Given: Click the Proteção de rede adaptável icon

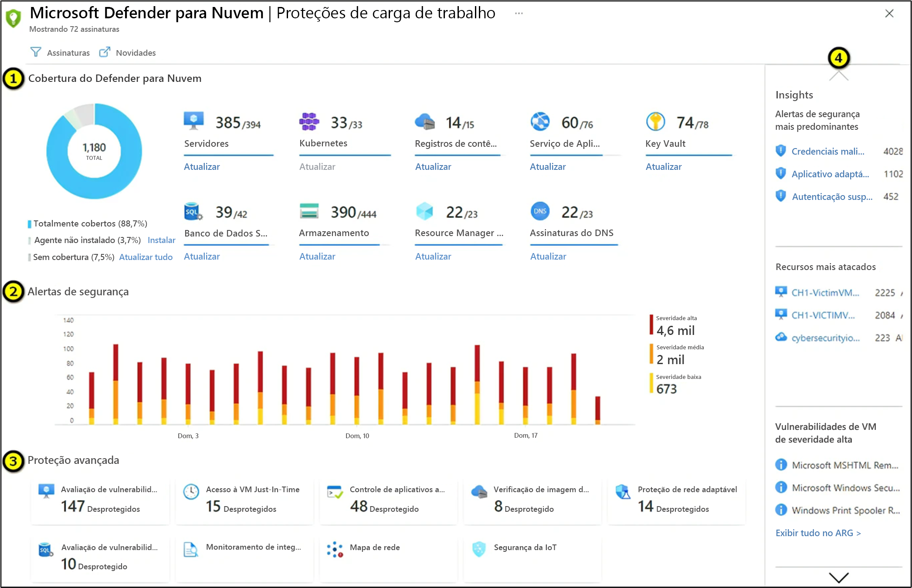Looking at the screenshot, I should 623,492.
